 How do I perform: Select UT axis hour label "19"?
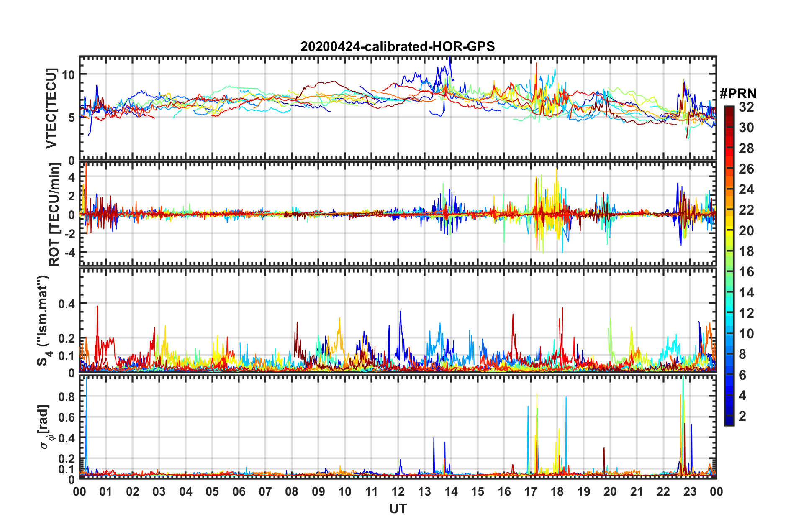[584, 491]
